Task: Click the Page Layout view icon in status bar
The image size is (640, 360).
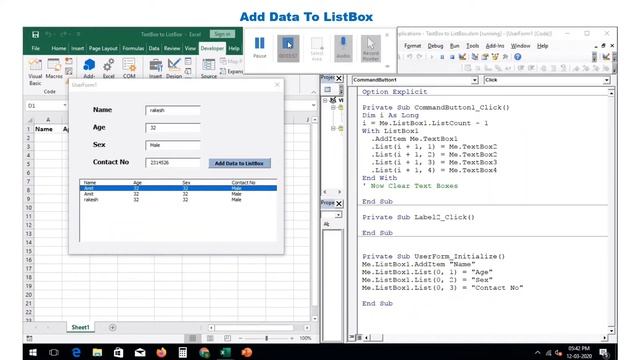Action: point(210,338)
